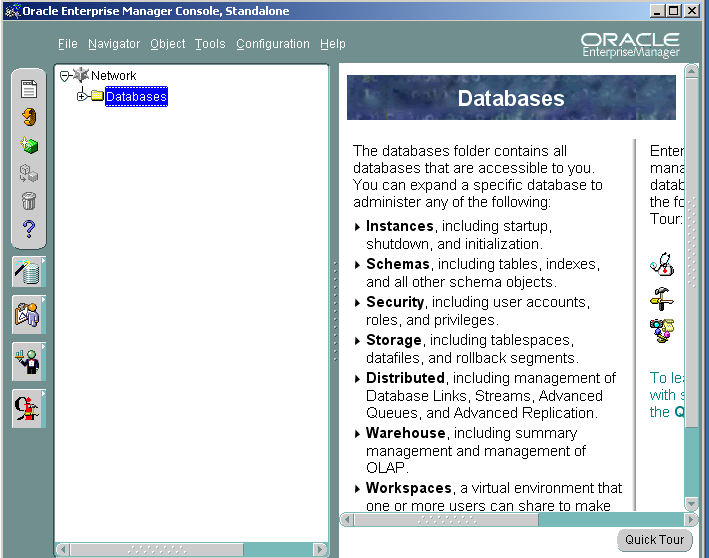Viewport: 709px width, 558px height.
Task: Select the Network tree item
Action: tap(113, 76)
